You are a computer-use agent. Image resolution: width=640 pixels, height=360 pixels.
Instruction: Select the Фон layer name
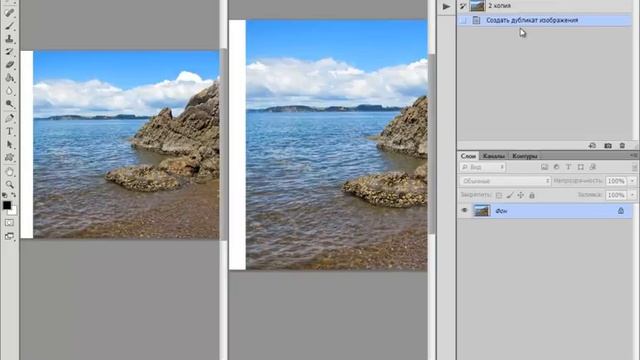[501, 211]
